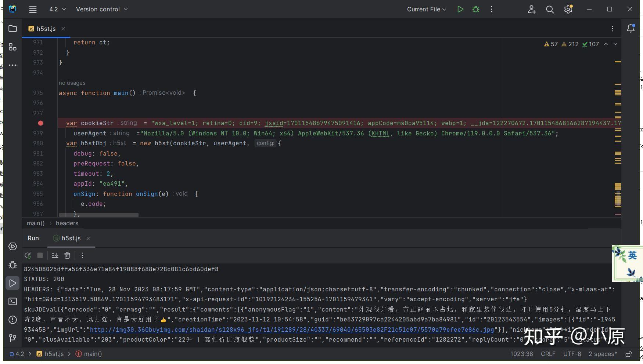Open the Git version control tool window
Screen dimensions: 643x364
[x=12, y=338]
